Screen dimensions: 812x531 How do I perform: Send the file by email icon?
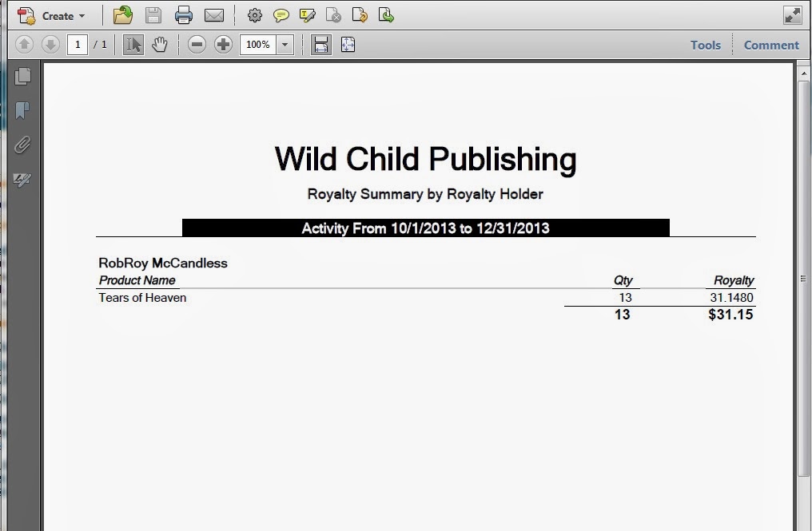(214, 15)
